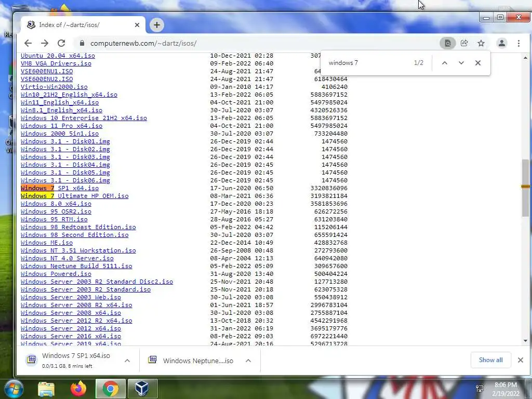Screen dimensions: 532x399
Task: Click the date 08-Mar-2021 06:36
Action: [x=242, y=196]
